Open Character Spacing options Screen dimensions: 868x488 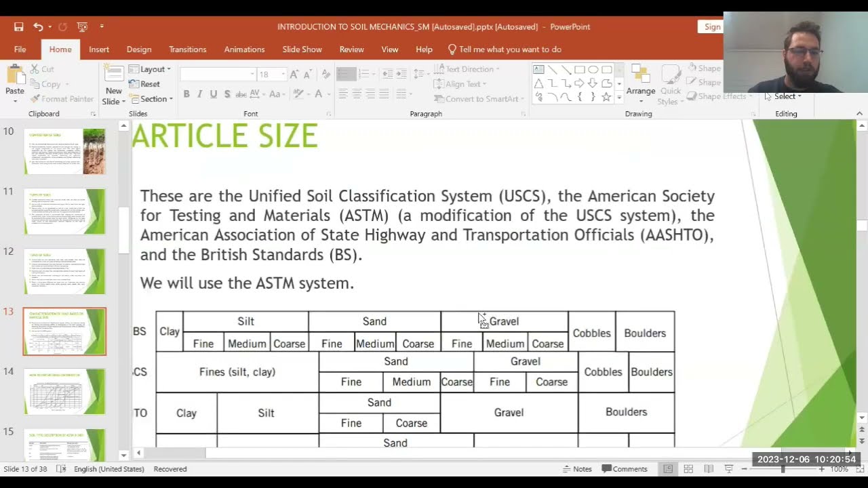click(258, 94)
